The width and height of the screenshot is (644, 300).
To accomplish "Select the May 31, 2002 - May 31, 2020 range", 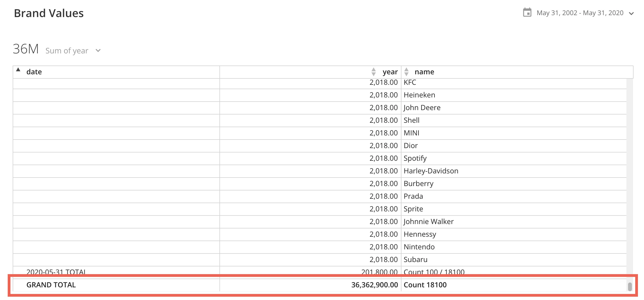I will pyautogui.click(x=580, y=13).
